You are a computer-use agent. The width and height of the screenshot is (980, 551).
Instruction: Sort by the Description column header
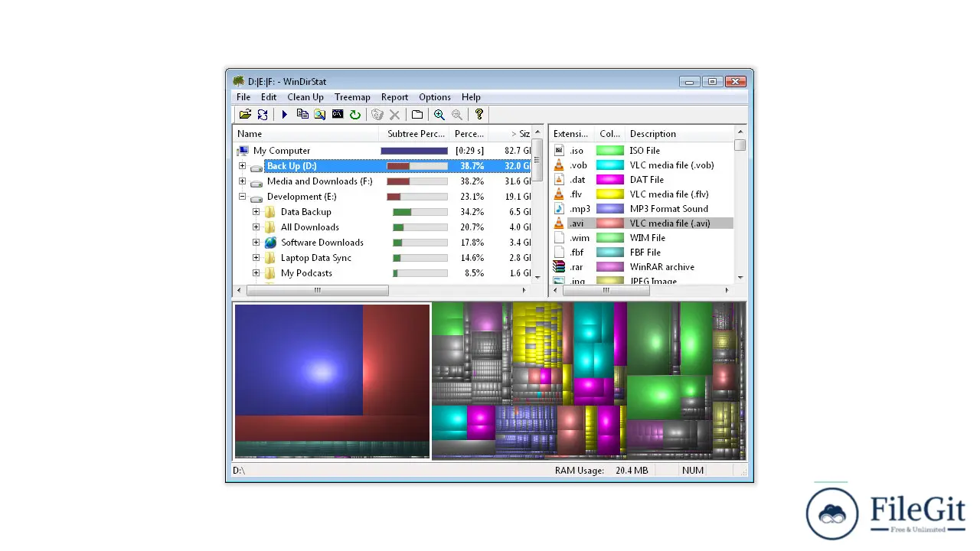coord(679,134)
